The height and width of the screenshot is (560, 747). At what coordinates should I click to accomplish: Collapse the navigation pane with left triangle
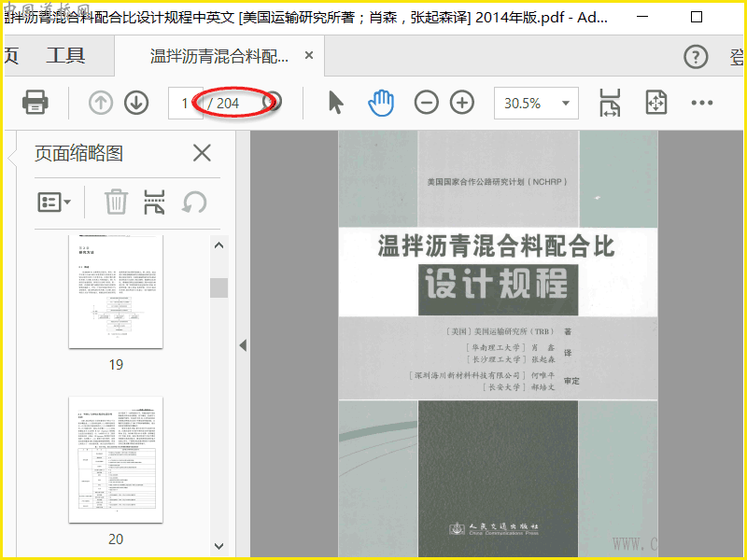tap(243, 345)
